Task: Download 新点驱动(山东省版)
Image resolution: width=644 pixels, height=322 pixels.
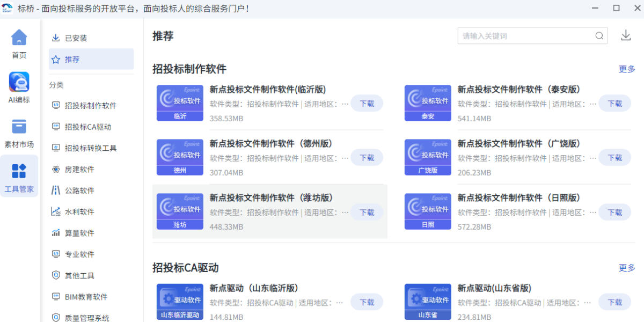Action: tap(614, 302)
